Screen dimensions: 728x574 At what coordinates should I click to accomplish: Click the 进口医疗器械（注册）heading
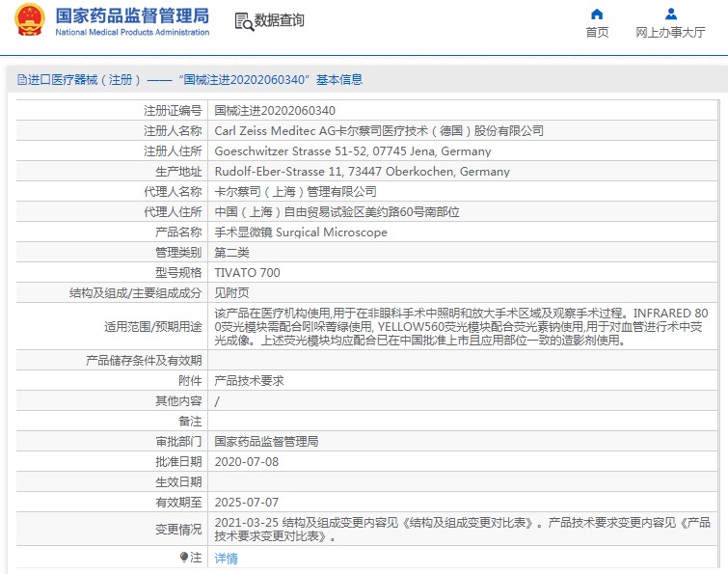pyautogui.click(x=84, y=80)
